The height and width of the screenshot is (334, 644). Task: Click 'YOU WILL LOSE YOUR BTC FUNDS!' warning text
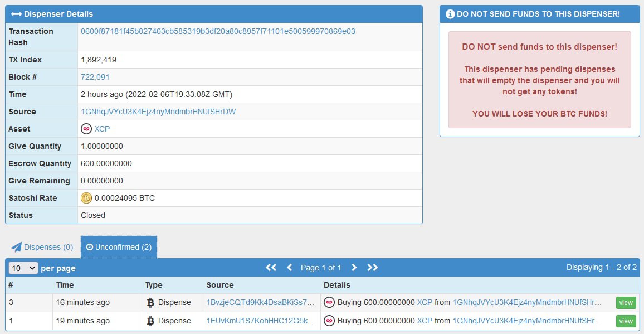click(540, 114)
